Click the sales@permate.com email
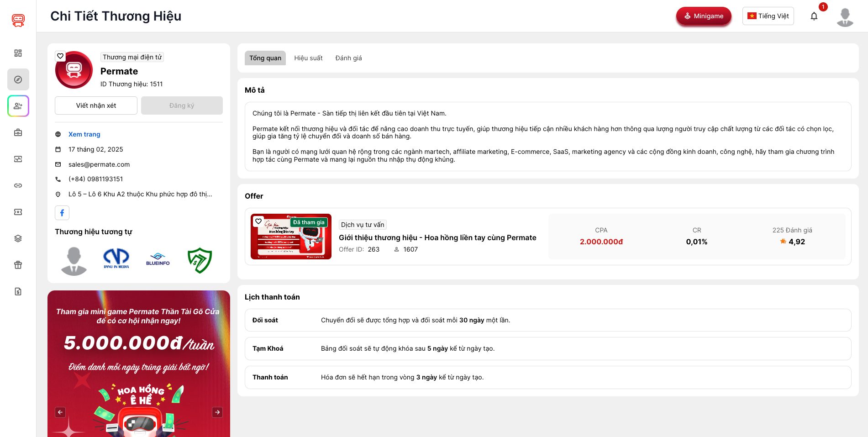Image resolution: width=868 pixels, height=437 pixels. 99,164
